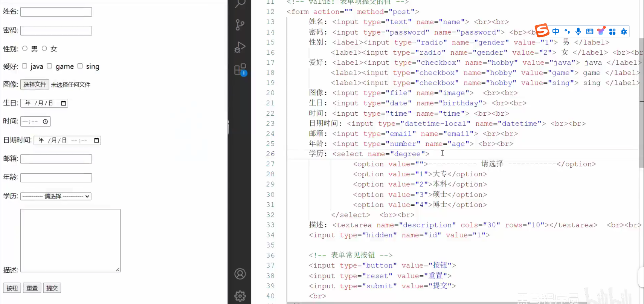The height and width of the screenshot is (304, 644).
Task: Open the 时间 time picker clock
Action: click(45, 121)
